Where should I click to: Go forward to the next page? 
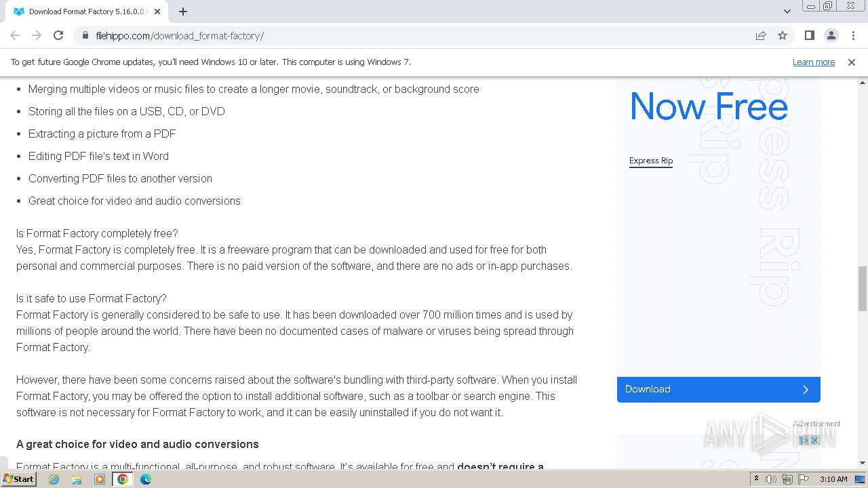pos(37,35)
